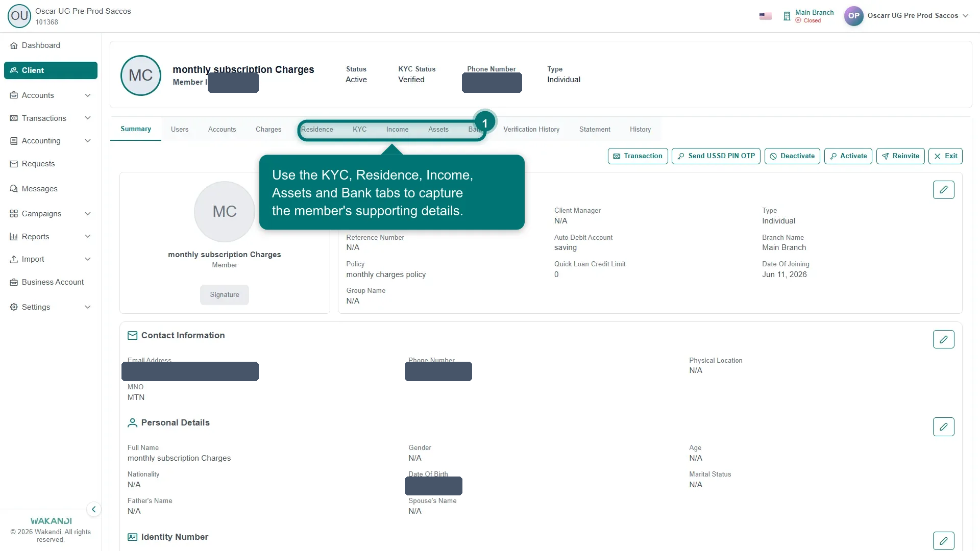Image resolution: width=980 pixels, height=551 pixels.
Task: Open the History tab
Action: pos(640,130)
